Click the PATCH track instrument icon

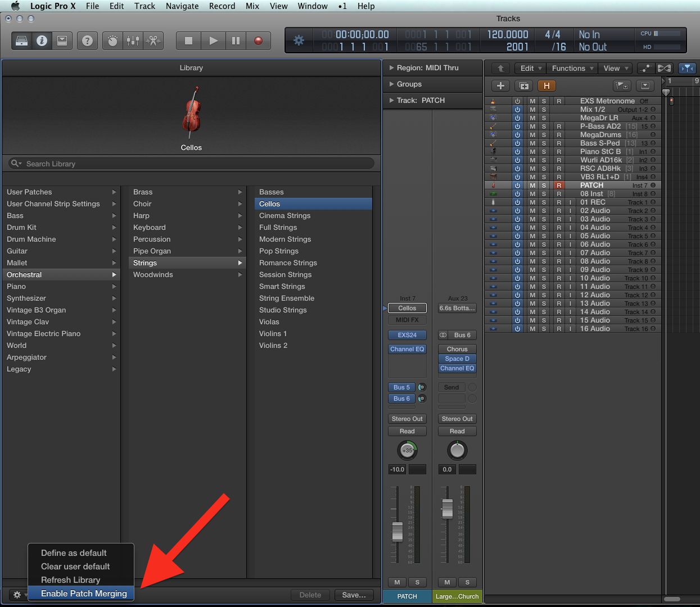point(493,185)
